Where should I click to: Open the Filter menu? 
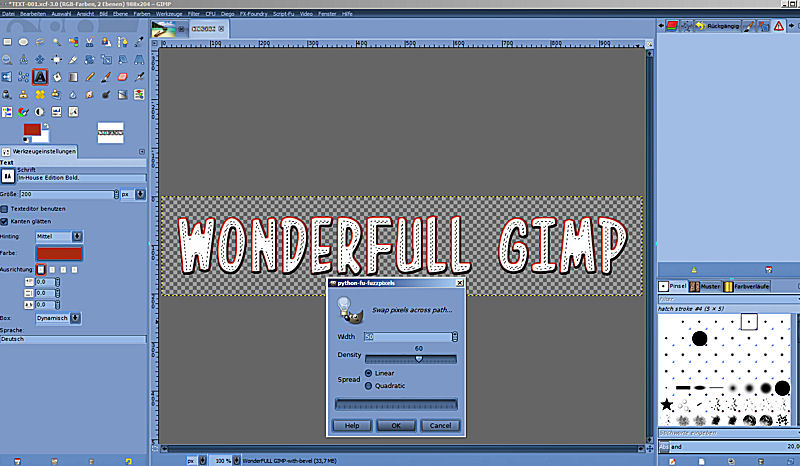pyautogui.click(x=193, y=14)
